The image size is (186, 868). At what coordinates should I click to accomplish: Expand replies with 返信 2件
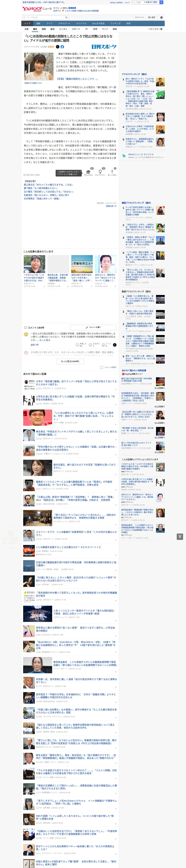[35, 345]
